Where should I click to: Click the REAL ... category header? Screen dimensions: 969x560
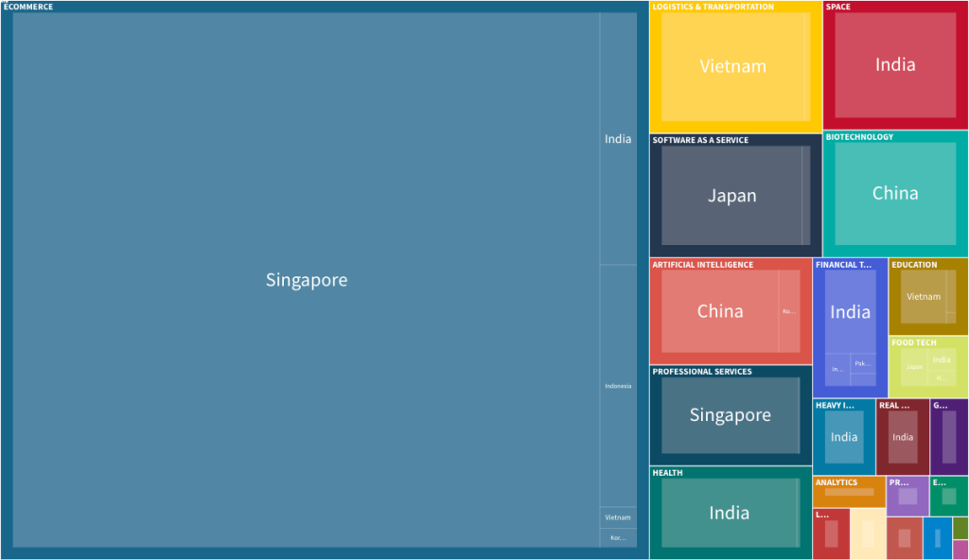pos(894,406)
